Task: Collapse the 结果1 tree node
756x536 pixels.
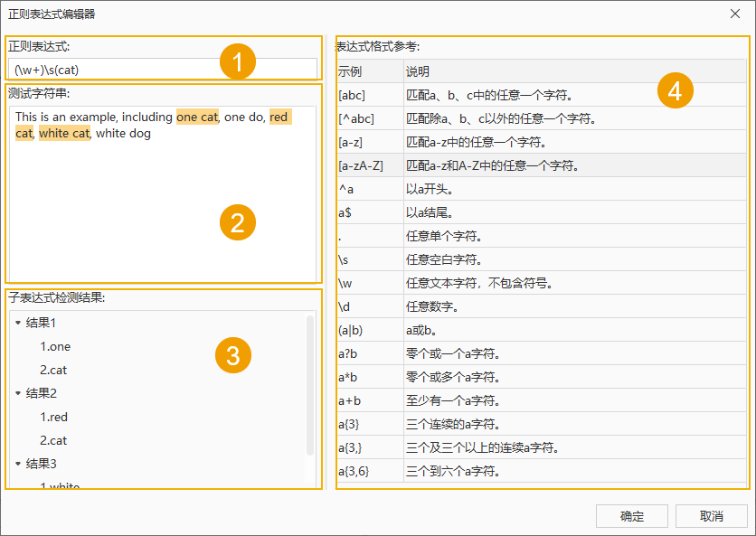Action: pyautogui.click(x=18, y=324)
